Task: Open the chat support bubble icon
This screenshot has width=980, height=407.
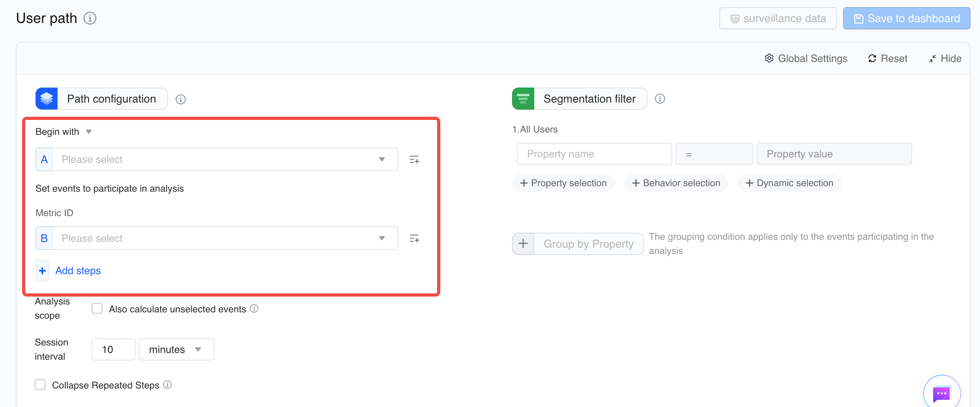Action: [x=942, y=394]
